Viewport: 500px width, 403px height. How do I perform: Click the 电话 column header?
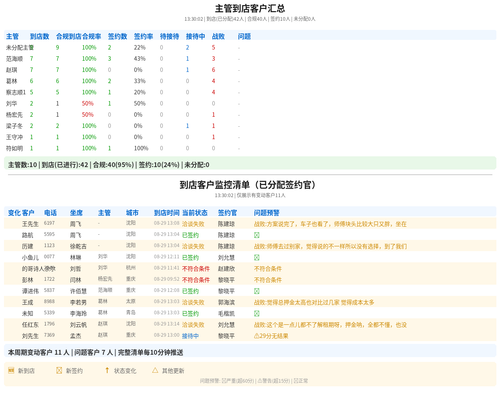tap(50, 213)
